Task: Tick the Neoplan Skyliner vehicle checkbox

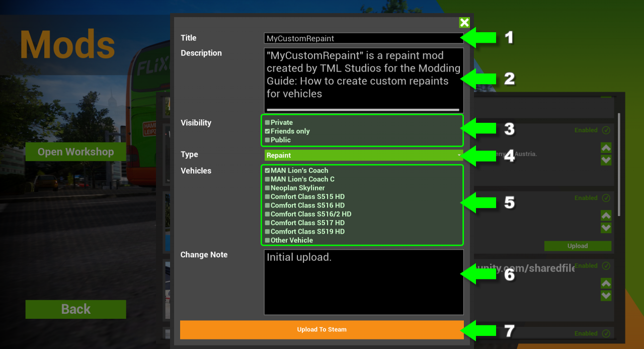Action: click(268, 188)
